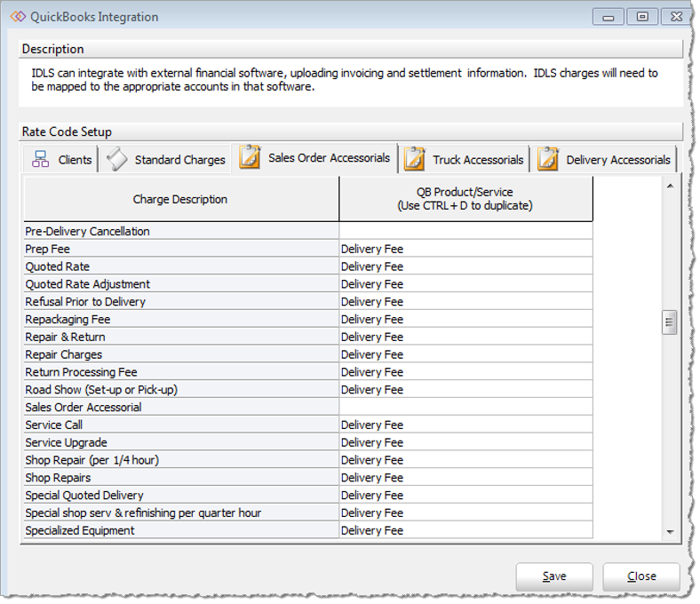
Task: Select the Sales Order Accessorial description
Action: tap(181, 407)
